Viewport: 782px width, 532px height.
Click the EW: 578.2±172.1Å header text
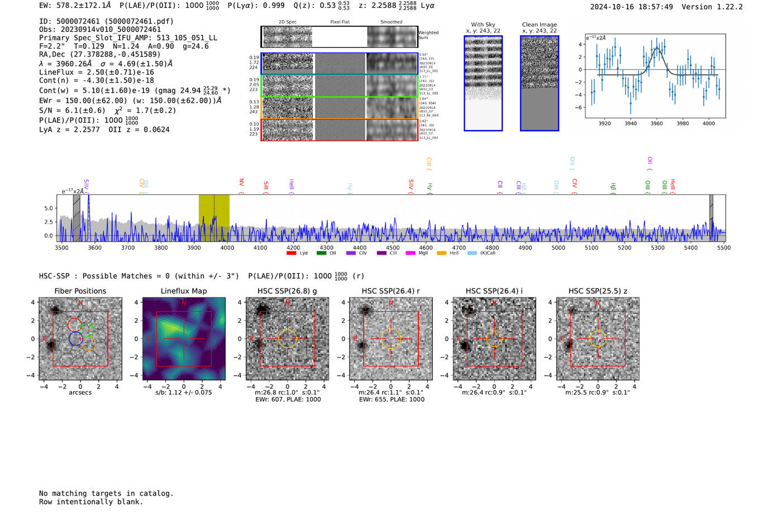tap(75, 6)
